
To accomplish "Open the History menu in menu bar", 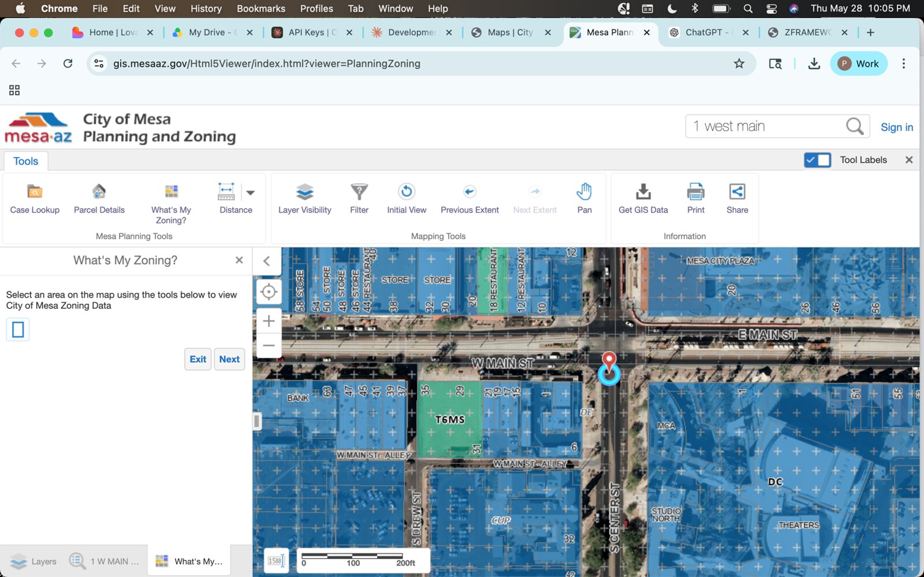I will click(206, 9).
